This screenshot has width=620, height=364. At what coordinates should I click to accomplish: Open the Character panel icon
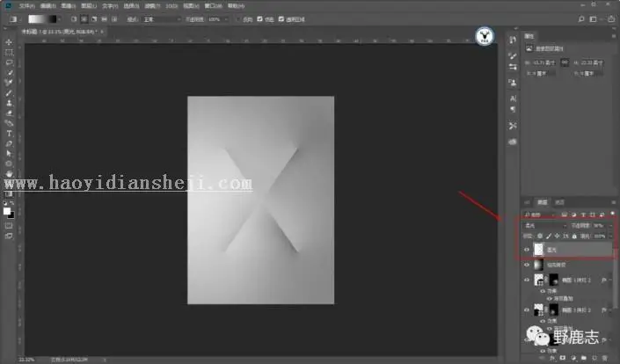513,98
